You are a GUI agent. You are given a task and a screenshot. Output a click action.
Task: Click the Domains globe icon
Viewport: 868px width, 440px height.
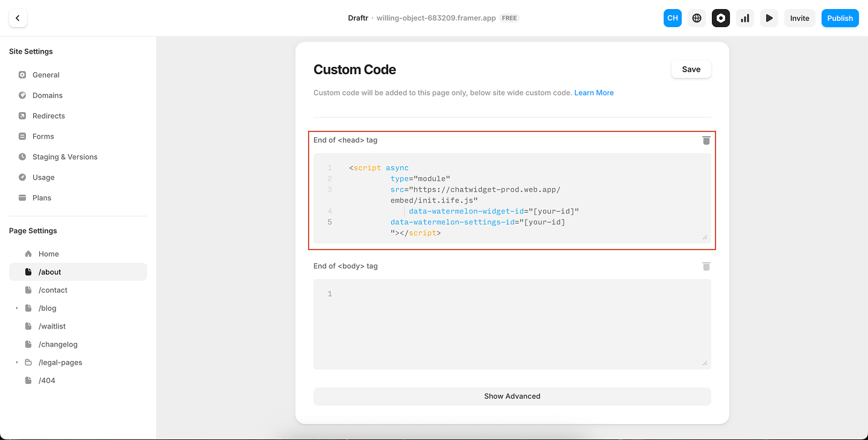[x=22, y=95]
